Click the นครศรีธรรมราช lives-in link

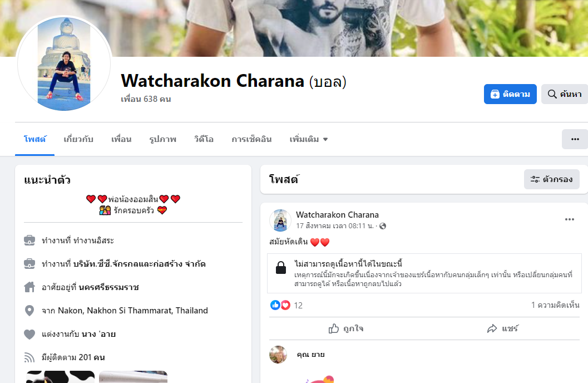click(108, 287)
